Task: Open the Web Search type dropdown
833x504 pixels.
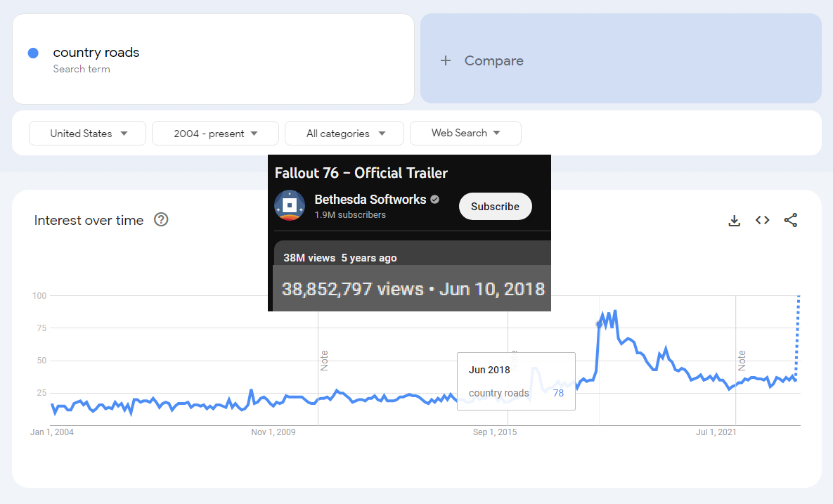Action: pyautogui.click(x=465, y=133)
